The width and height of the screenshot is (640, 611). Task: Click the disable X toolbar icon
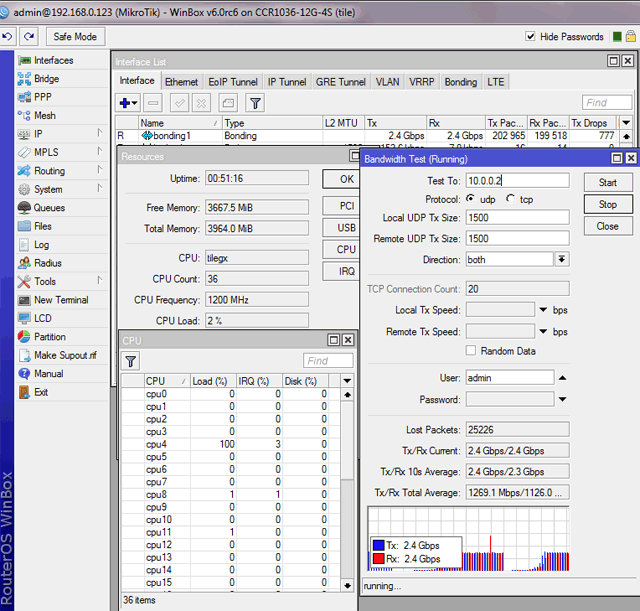pos(201,103)
